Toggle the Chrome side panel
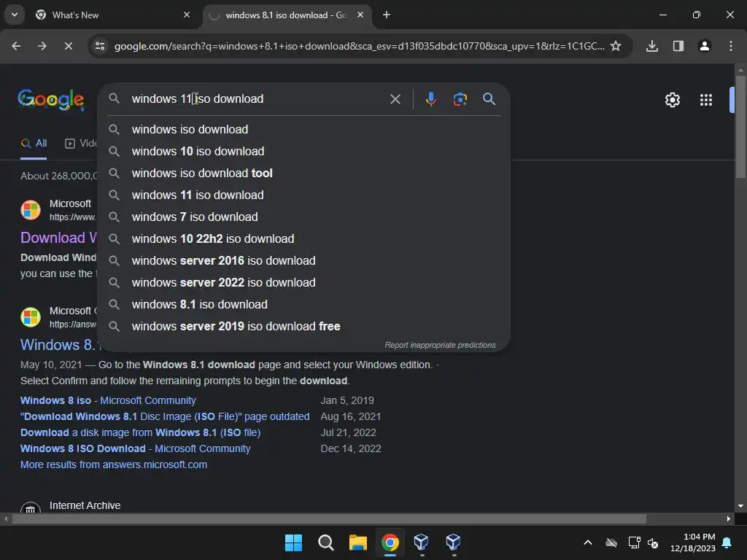This screenshot has width=747, height=560. [678, 46]
